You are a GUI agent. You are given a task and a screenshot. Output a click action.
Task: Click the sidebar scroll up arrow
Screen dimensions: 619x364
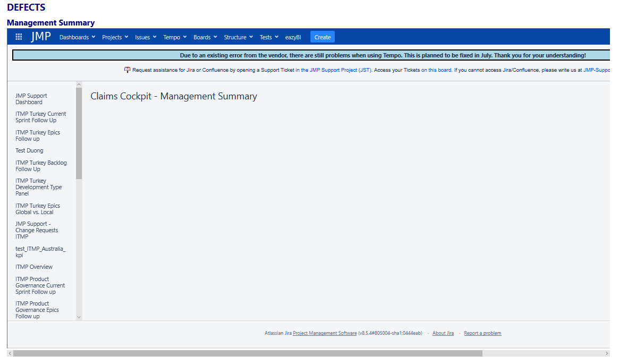[79, 84]
